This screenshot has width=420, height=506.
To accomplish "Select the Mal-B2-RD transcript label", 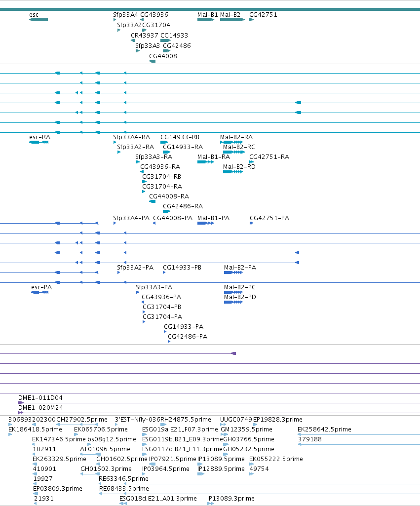I will (x=239, y=167).
